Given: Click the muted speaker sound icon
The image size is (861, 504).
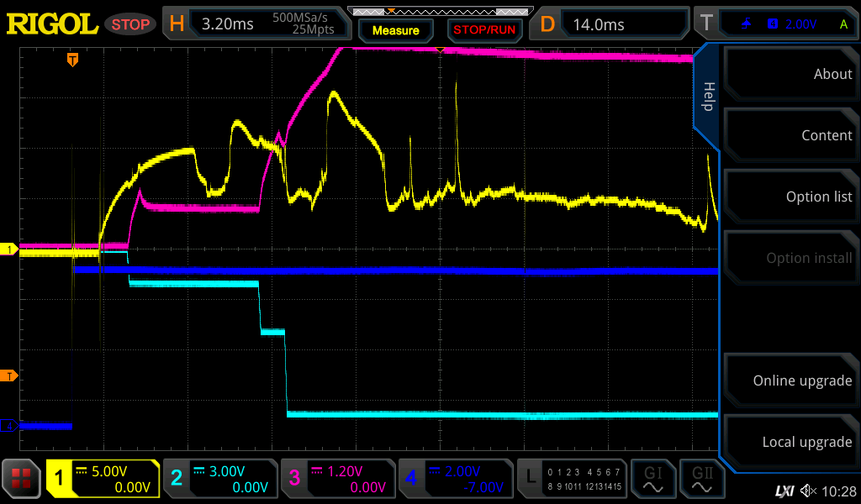Looking at the screenshot, I should click(x=808, y=491).
